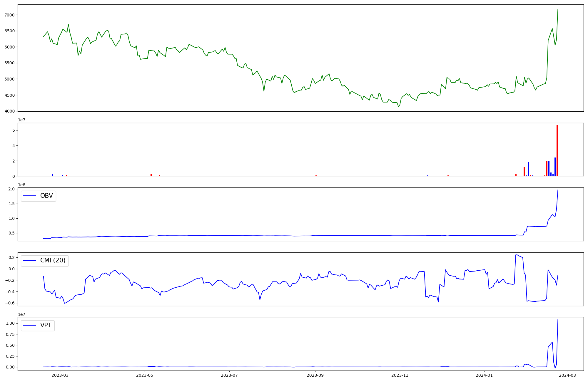Click the 5500 price axis tick label
588x382 pixels.
pyautogui.click(x=10, y=63)
